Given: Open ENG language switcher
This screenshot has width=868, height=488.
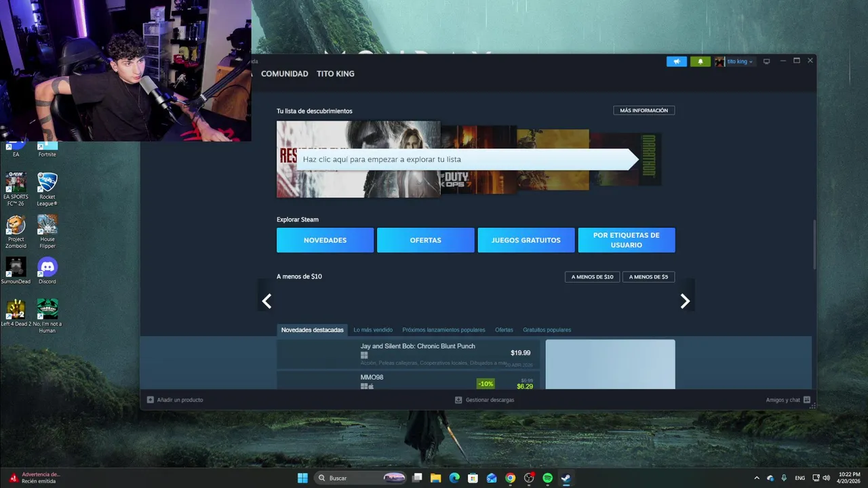Looking at the screenshot, I should (x=800, y=478).
